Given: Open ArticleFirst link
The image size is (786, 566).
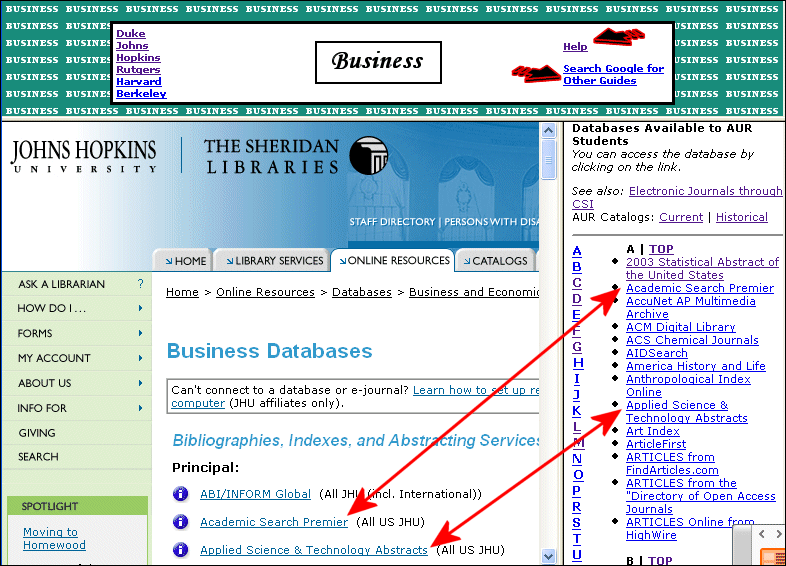Looking at the screenshot, I should tap(656, 445).
